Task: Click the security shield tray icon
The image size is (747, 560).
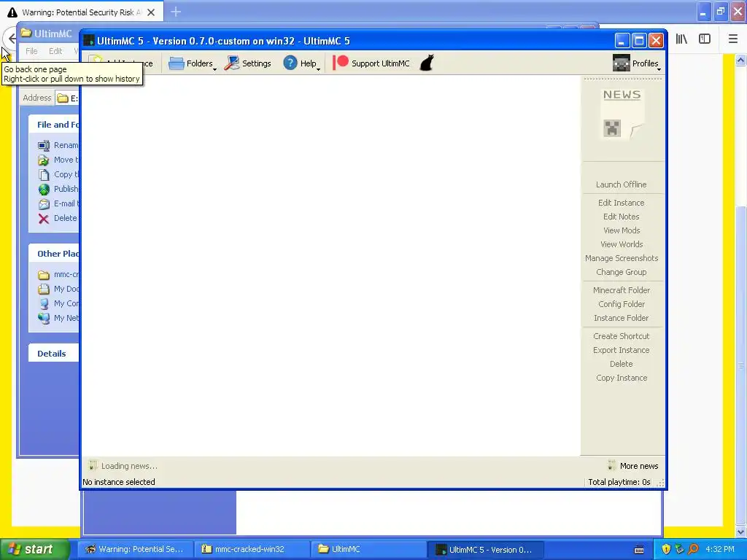Action: 666,549
